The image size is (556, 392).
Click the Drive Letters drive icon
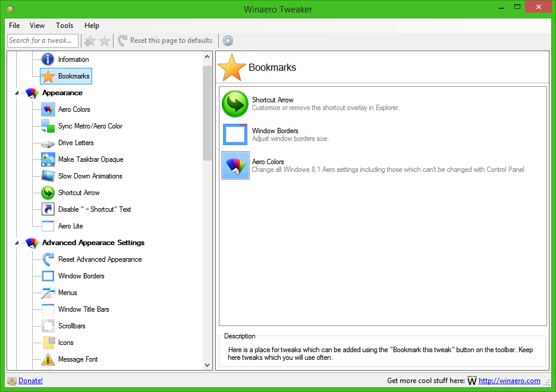pos(48,143)
